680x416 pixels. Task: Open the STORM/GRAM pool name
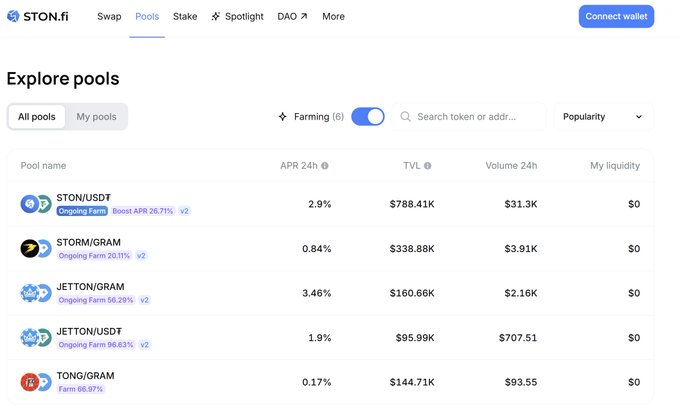point(88,242)
